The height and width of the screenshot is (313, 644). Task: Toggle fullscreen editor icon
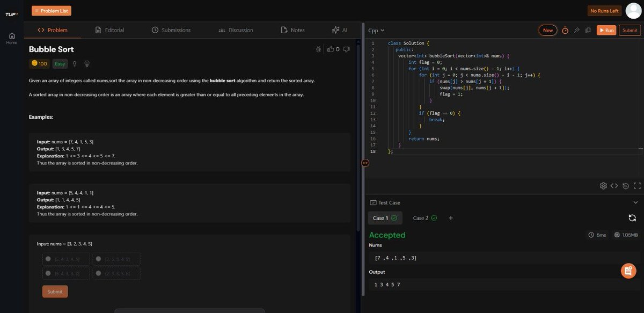637,186
